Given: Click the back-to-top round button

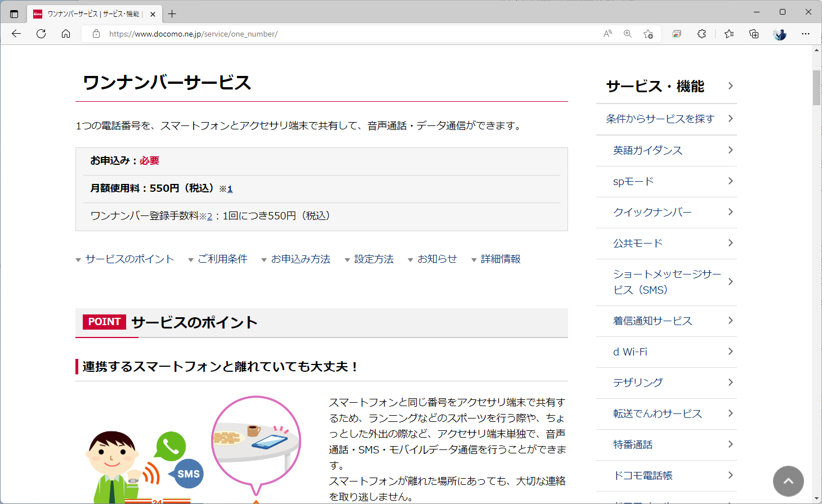Looking at the screenshot, I should (x=788, y=481).
